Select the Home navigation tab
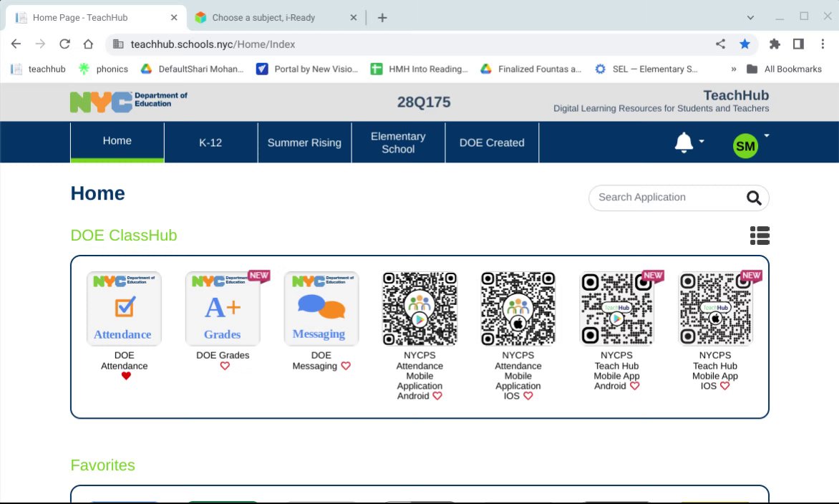839x504 pixels. [x=117, y=142]
